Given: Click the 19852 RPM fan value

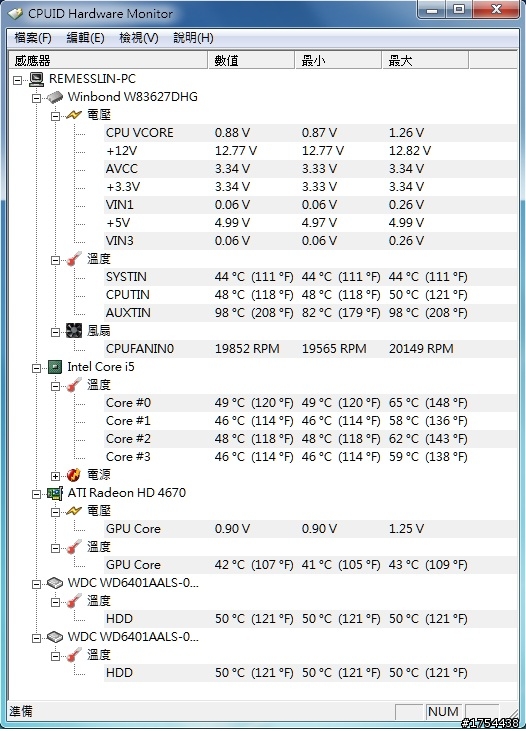Looking at the screenshot, I should [247, 349].
